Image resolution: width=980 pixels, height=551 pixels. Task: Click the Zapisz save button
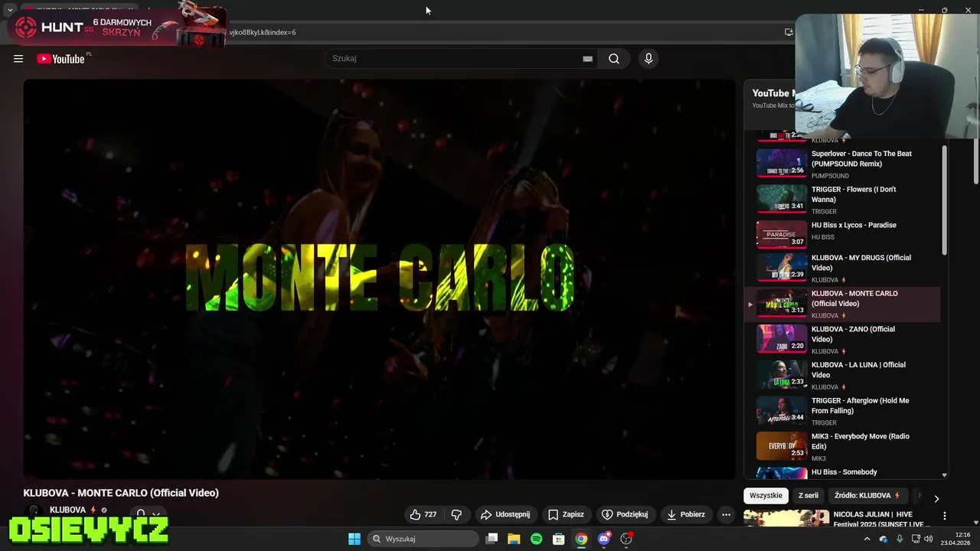point(566,514)
